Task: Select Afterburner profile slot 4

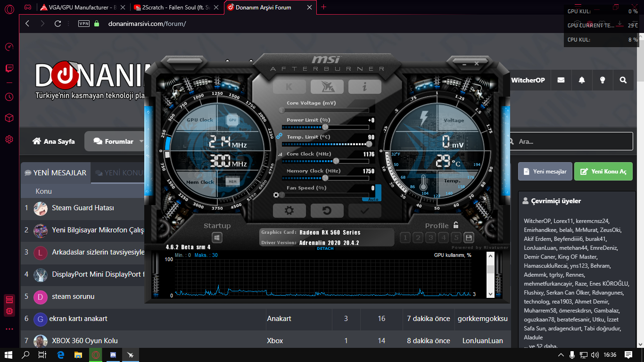Action: click(443, 238)
